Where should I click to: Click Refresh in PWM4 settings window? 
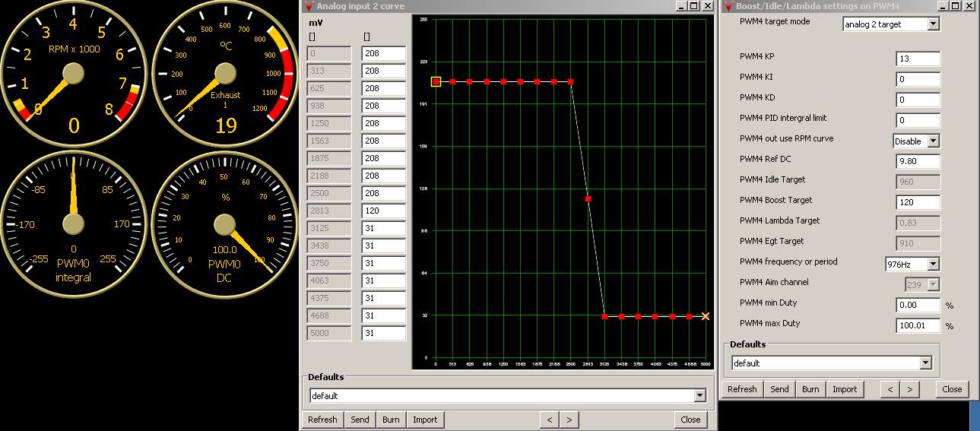742,389
